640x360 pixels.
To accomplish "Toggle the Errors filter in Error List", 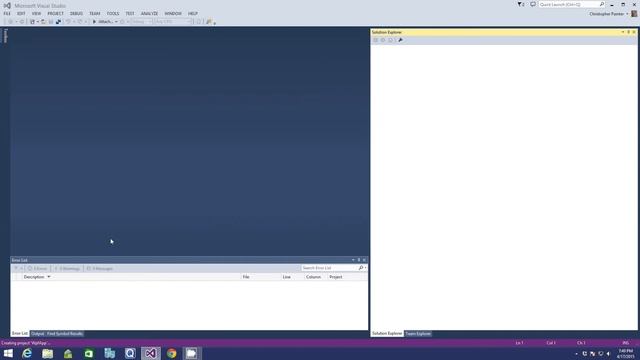I will point(38,269).
